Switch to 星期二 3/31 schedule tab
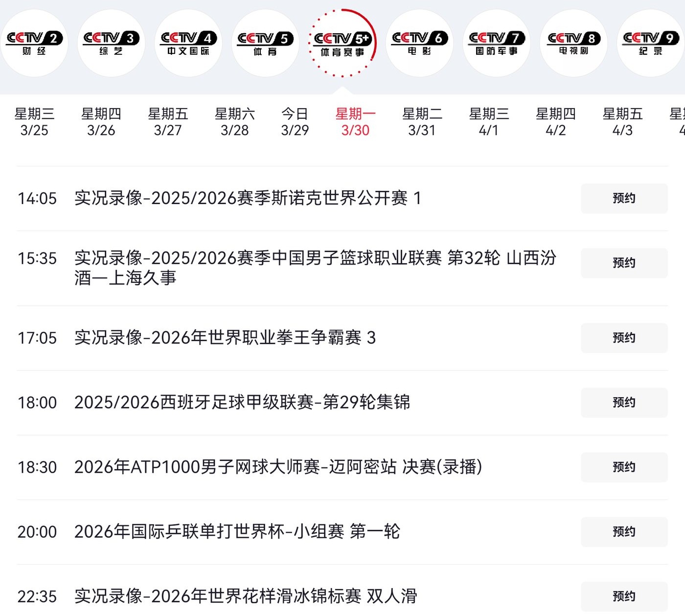Screen dimensions: 685x616 tap(422, 122)
